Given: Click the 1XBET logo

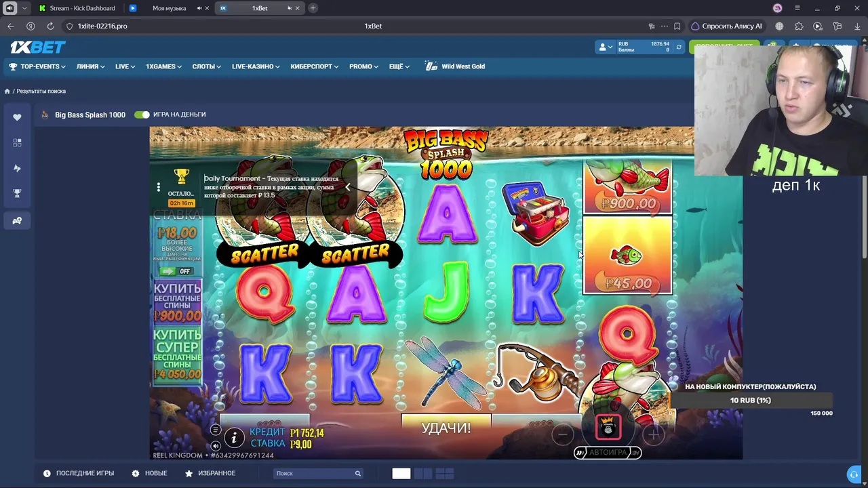Looking at the screenshot, I should coord(38,47).
